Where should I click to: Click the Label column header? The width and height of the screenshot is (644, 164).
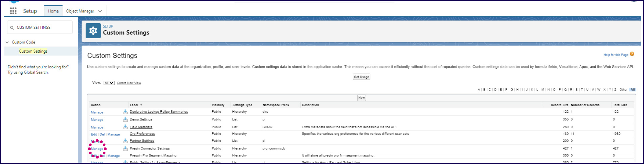click(x=134, y=105)
